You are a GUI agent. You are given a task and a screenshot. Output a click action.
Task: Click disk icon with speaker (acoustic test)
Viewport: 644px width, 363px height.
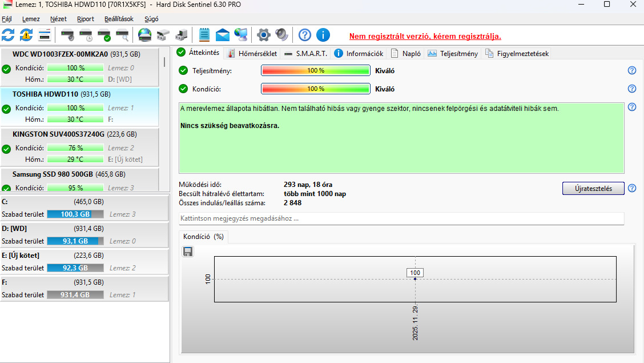coord(67,35)
